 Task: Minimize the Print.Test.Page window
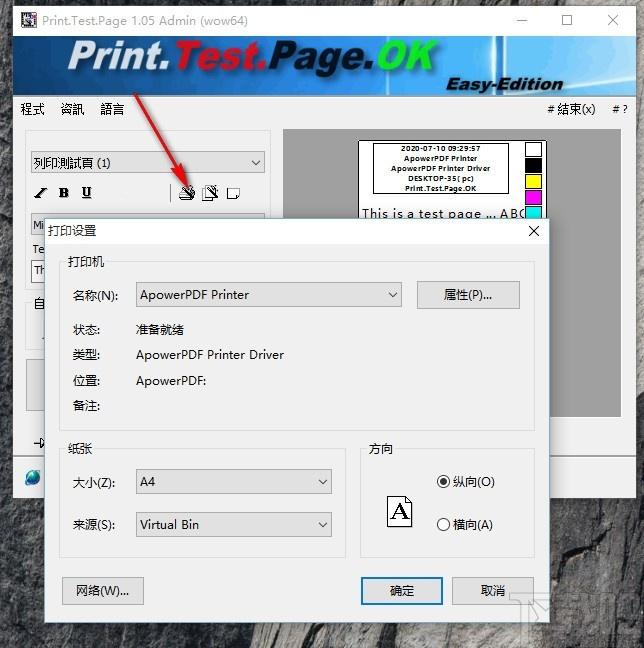point(522,20)
